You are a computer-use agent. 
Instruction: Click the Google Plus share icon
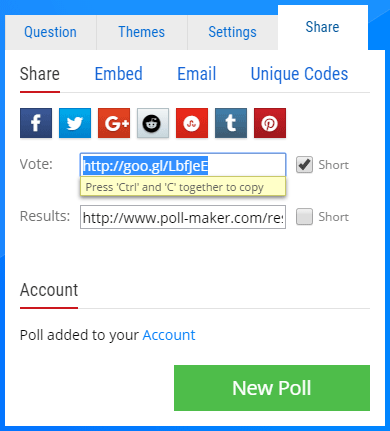(114, 123)
